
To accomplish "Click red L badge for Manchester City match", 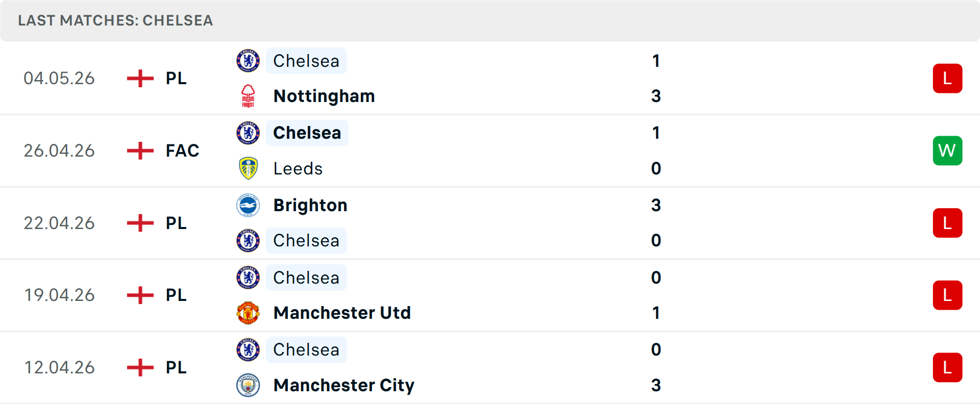I will coord(947,367).
